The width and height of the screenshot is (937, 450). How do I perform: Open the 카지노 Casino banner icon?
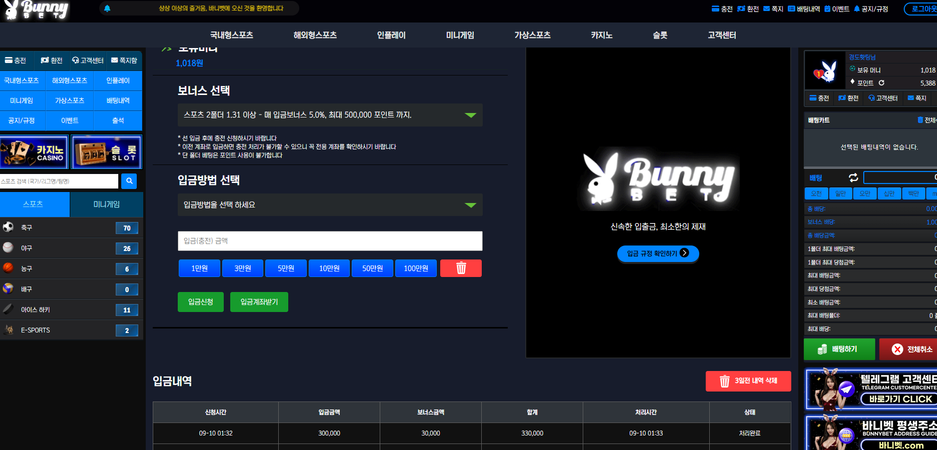tap(34, 152)
